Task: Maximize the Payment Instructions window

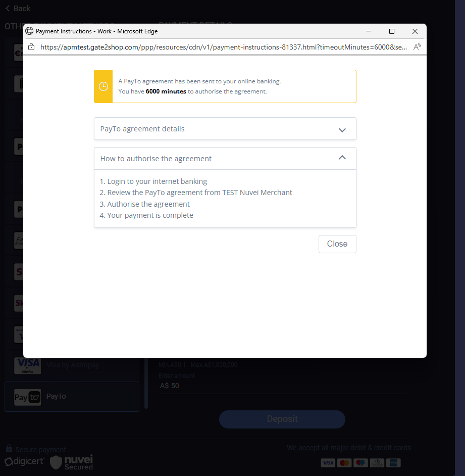Action: pos(391,31)
